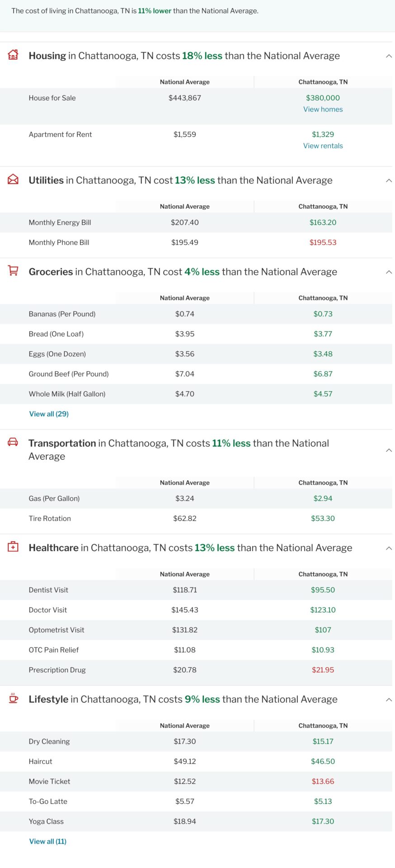Collapse the Lifestyle section chevron
This screenshot has width=395, height=868.
tap(389, 699)
